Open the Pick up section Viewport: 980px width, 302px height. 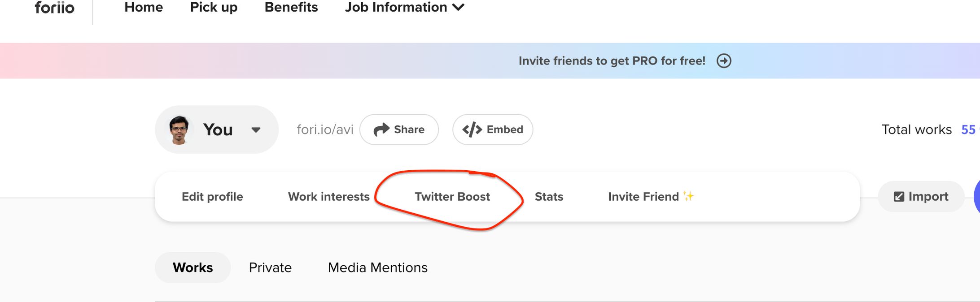214,8
